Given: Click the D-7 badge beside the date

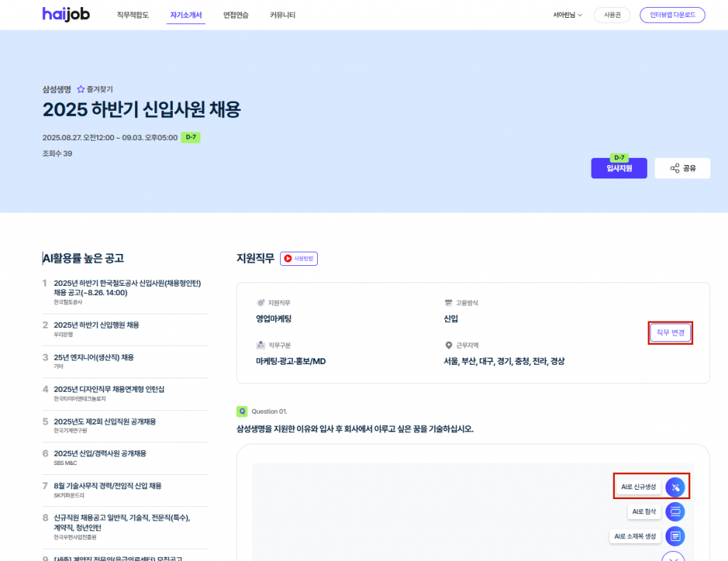Looking at the screenshot, I should 191,137.
